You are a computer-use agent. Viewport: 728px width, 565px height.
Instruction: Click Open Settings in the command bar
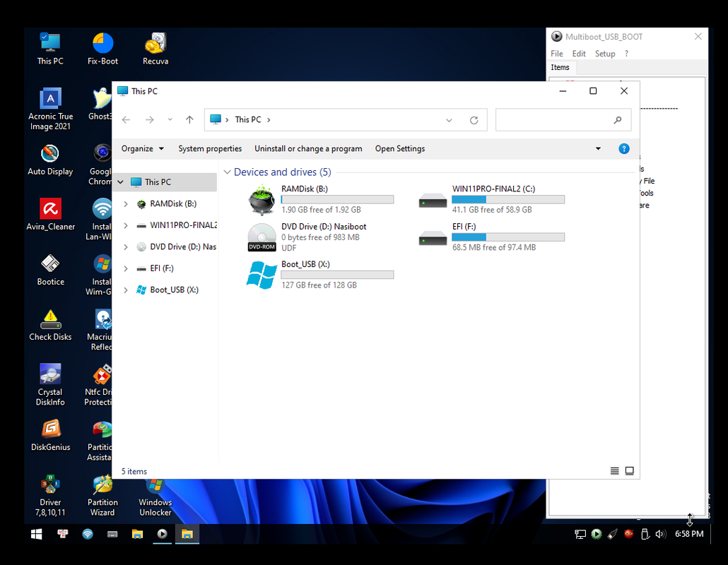pos(400,148)
